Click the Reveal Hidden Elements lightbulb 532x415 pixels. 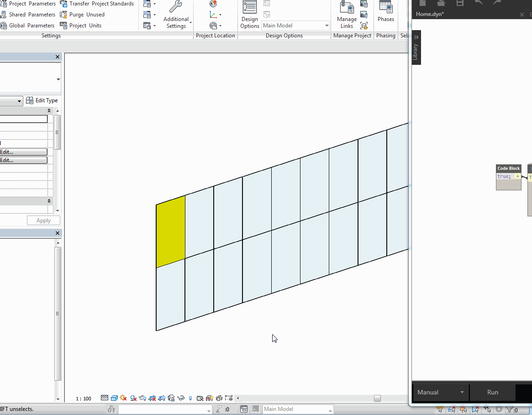click(190, 398)
